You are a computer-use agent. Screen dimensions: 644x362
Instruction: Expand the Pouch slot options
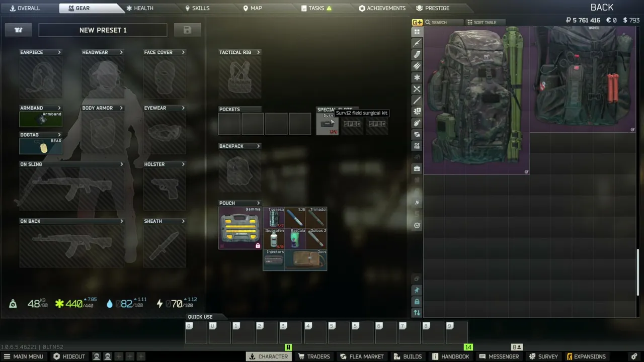tap(259, 203)
